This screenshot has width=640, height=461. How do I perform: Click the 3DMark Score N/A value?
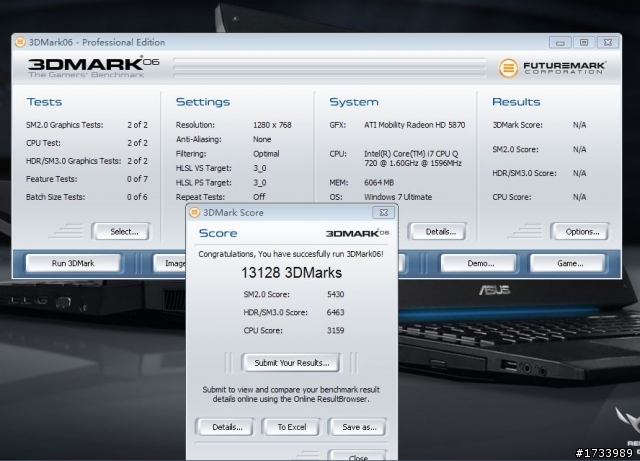[579, 125]
